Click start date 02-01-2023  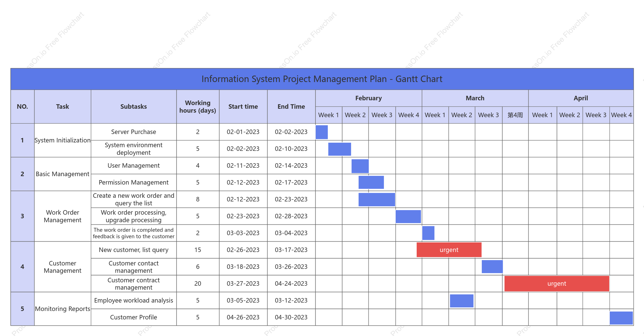click(243, 132)
